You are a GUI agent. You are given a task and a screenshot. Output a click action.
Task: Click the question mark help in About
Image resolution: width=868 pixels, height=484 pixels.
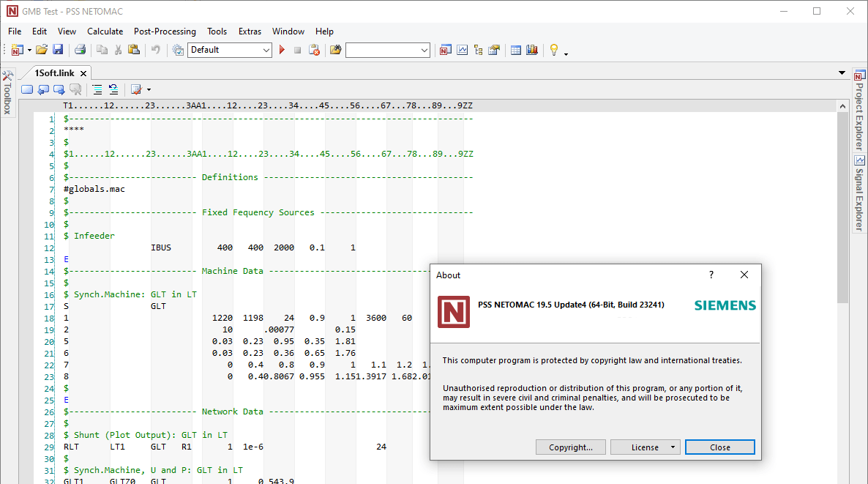point(711,275)
